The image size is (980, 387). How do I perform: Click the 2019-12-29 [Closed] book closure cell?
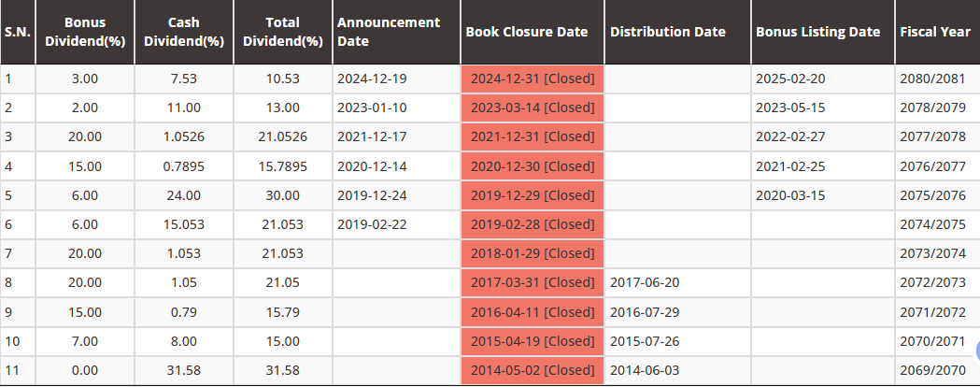tap(533, 195)
